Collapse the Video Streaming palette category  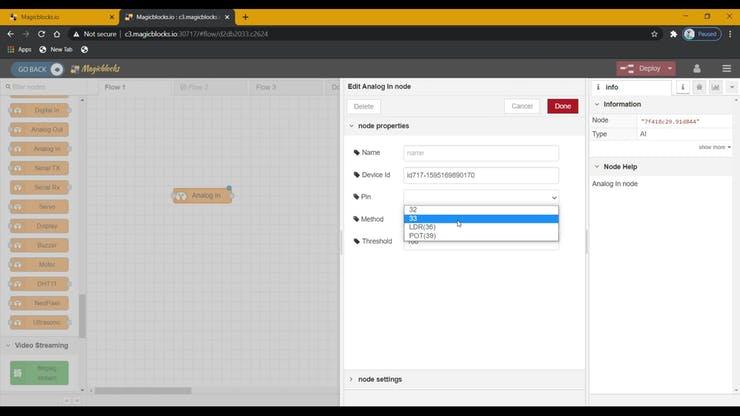(40, 345)
